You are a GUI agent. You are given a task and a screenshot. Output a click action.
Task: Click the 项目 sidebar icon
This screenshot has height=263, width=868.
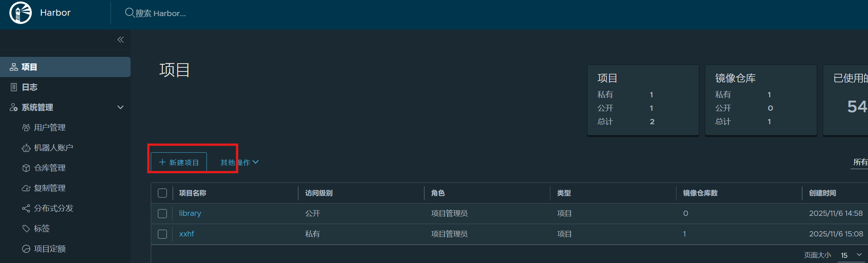click(x=14, y=67)
